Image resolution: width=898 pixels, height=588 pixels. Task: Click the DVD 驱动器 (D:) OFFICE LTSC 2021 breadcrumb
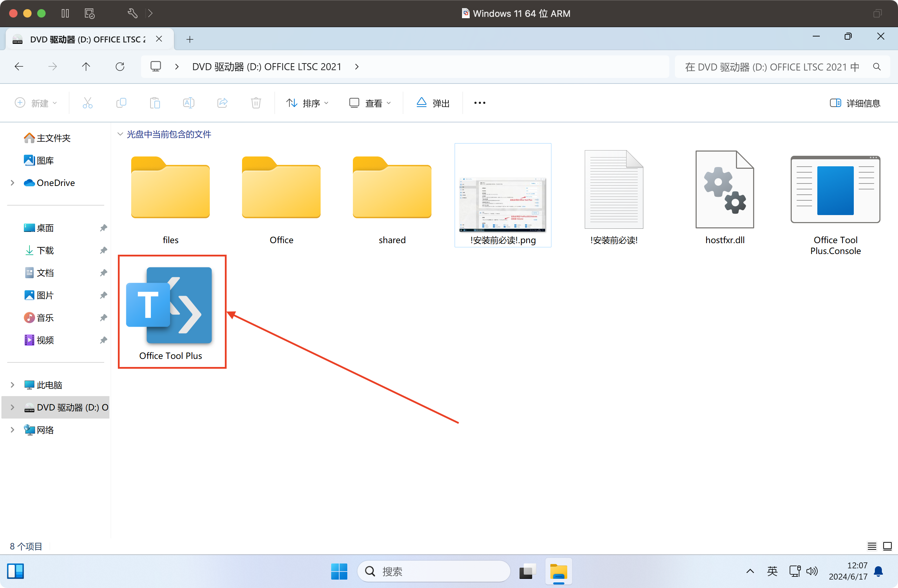[x=267, y=67]
